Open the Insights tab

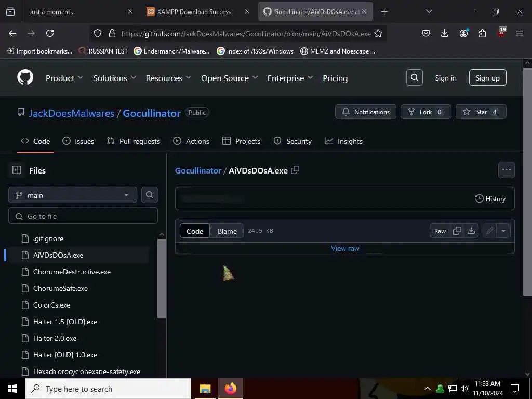(x=343, y=141)
